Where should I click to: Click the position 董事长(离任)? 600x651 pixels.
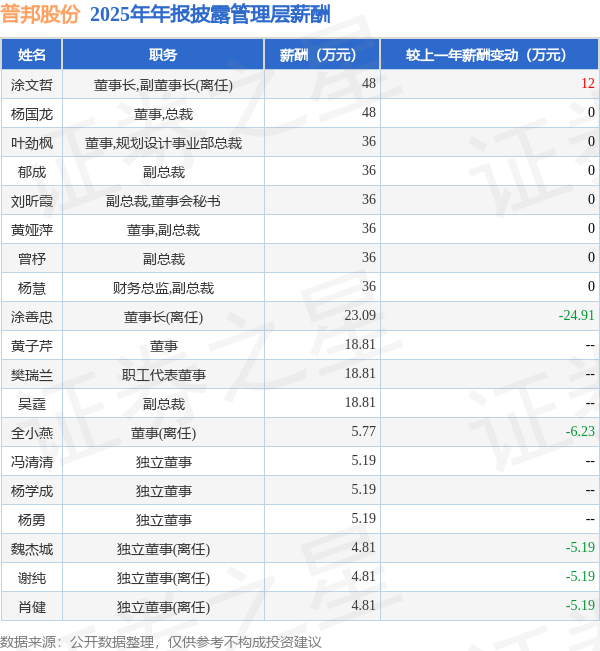click(163, 317)
